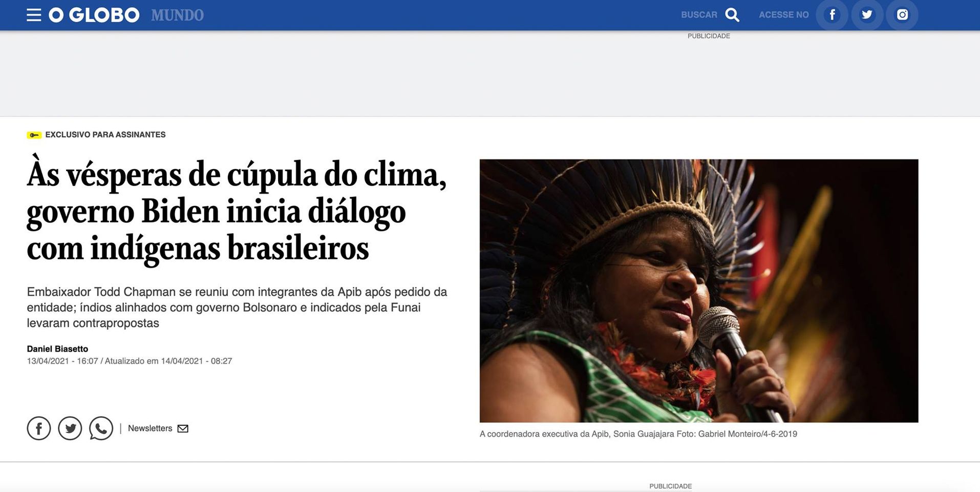
Task: Click the Acesse no label
Action: coord(784,15)
